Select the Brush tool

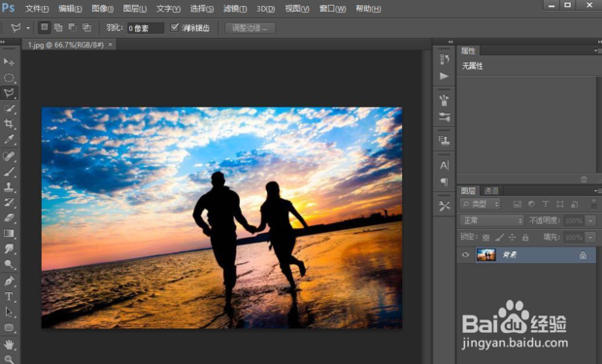(9, 171)
